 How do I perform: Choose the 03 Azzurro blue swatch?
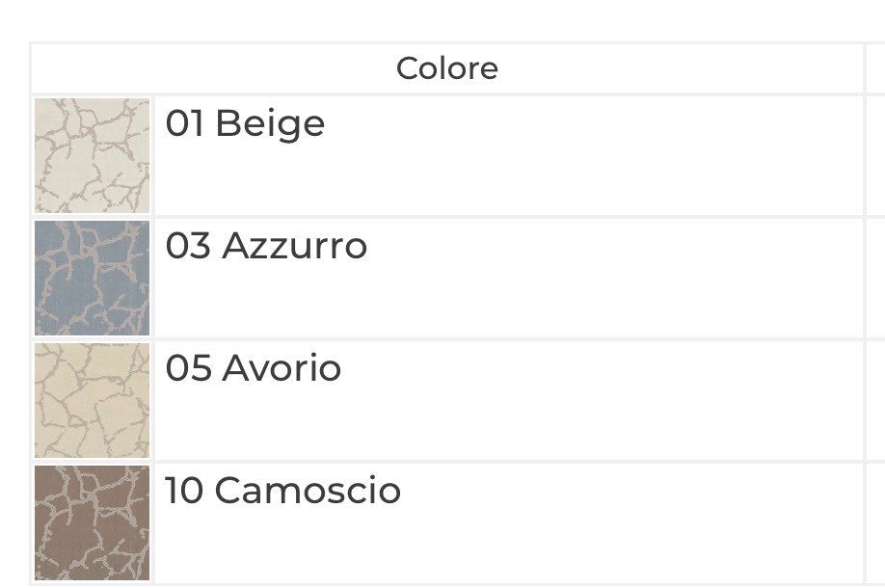tap(92, 279)
